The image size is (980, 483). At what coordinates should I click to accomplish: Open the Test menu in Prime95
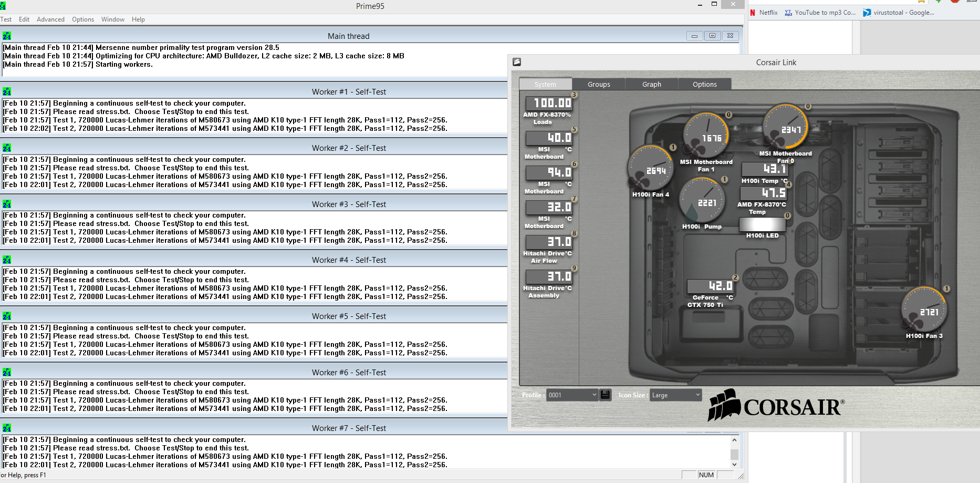6,19
